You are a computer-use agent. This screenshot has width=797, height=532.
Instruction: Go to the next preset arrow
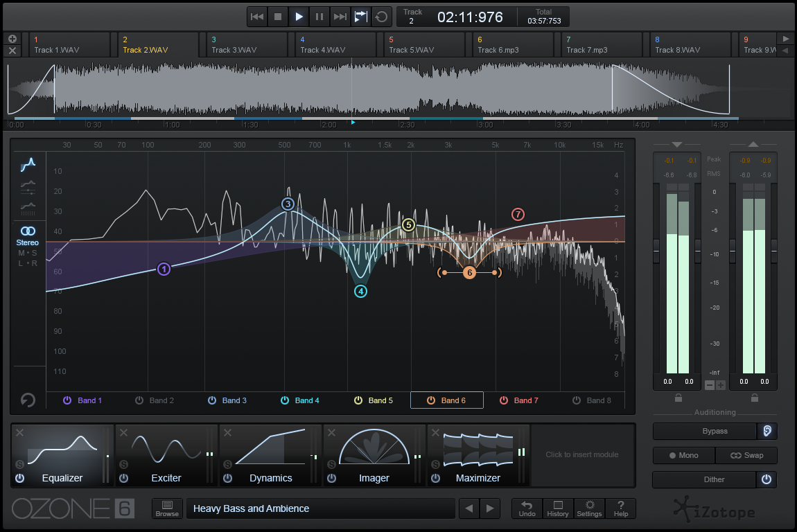coord(490,508)
